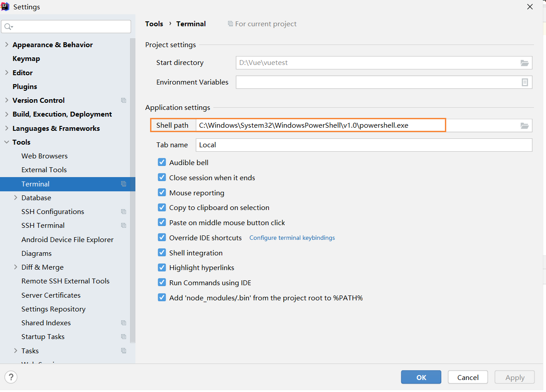
Task: Click the Cancel button
Action: coord(468,377)
